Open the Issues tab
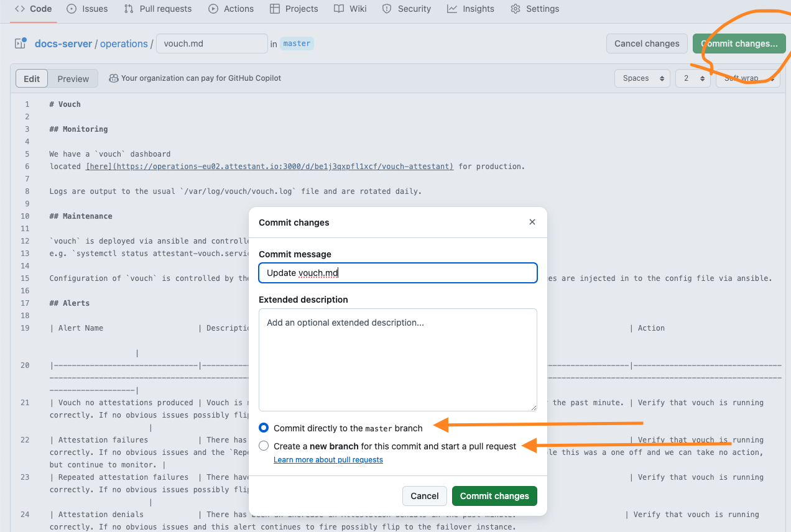The height and width of the screenshot is (532, 791). 87,9
